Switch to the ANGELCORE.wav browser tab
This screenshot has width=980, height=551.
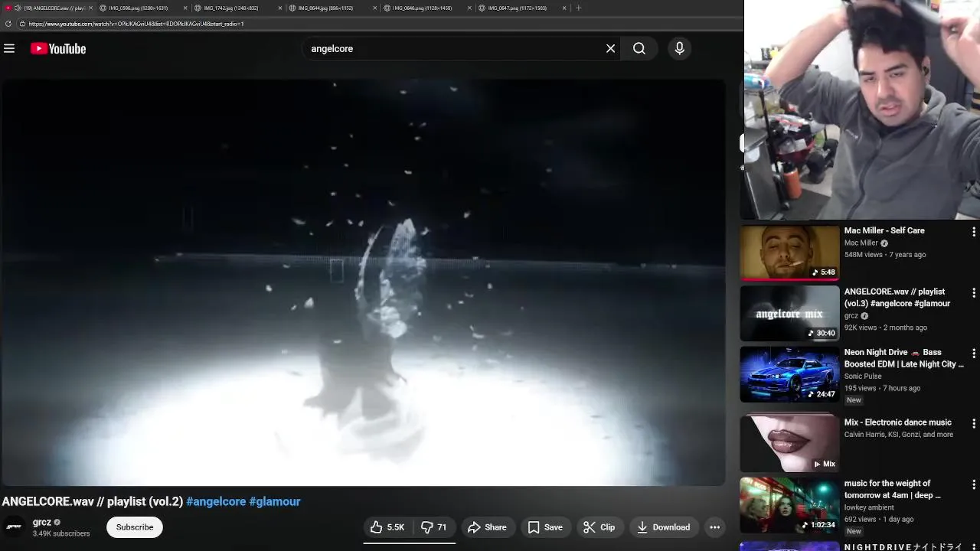coord(49,8)
